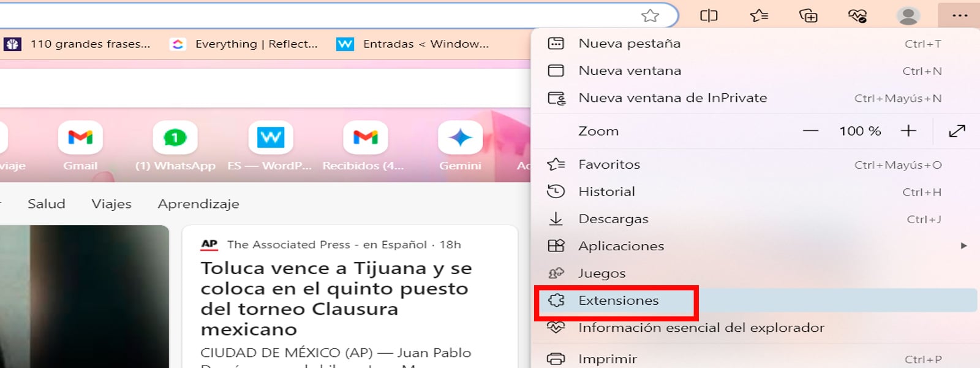This screenshot has height=368, width=980.
Task: Open 'Entradas < Window...' bookmark
Action: pyautogui.click(x=413, y=44)
